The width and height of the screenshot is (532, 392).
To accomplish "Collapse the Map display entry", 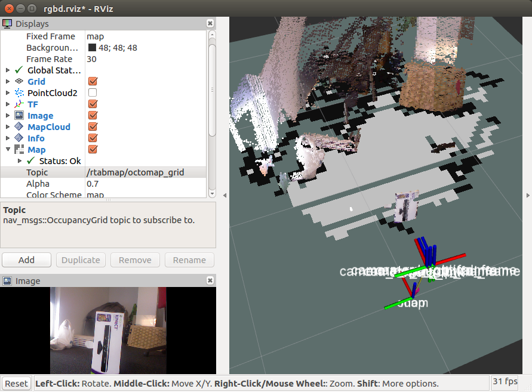I will point(8,150).
